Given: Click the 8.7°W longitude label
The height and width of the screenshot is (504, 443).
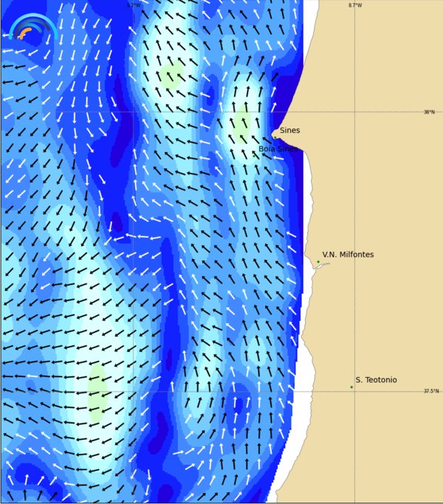Looking at the screenshot, I should pyautogui.click(x=355, y=5).
